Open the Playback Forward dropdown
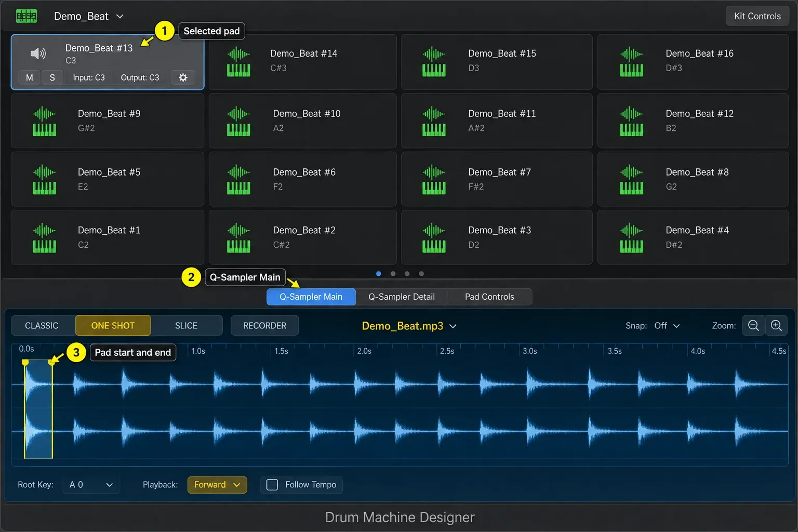 coord(217,485)
